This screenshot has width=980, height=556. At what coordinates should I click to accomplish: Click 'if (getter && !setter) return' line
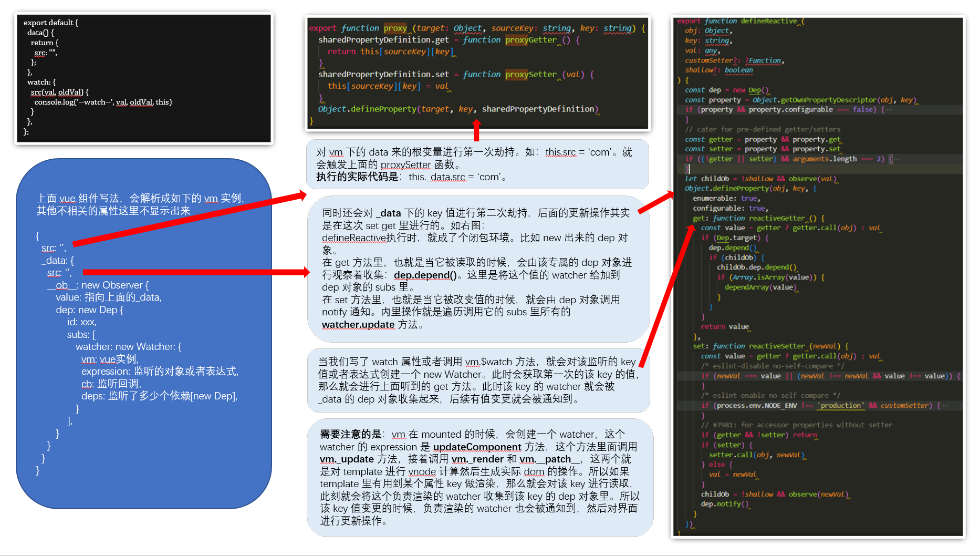pyautogui.click(x=759, y=435)
